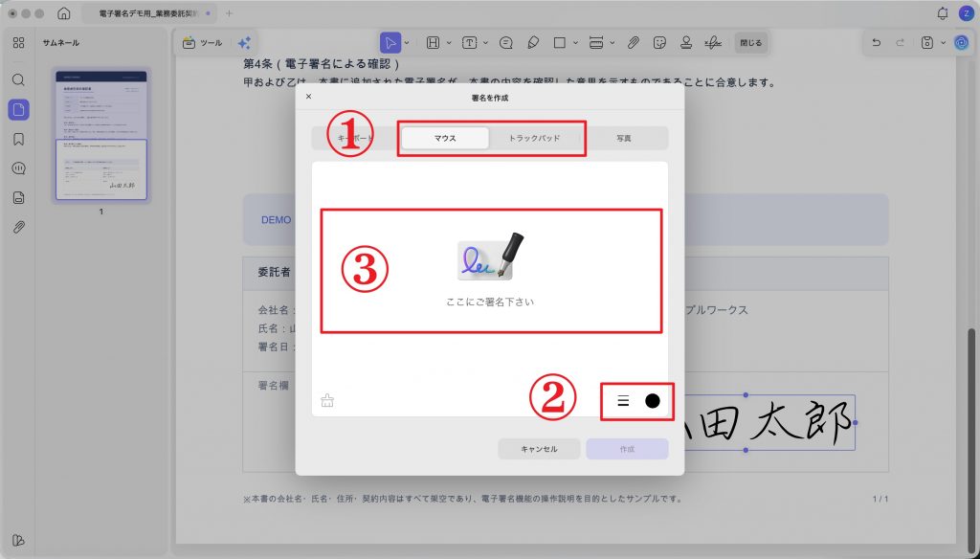
Task: Select the 電子署名デモ用 document tab
Action: point(148,13)
